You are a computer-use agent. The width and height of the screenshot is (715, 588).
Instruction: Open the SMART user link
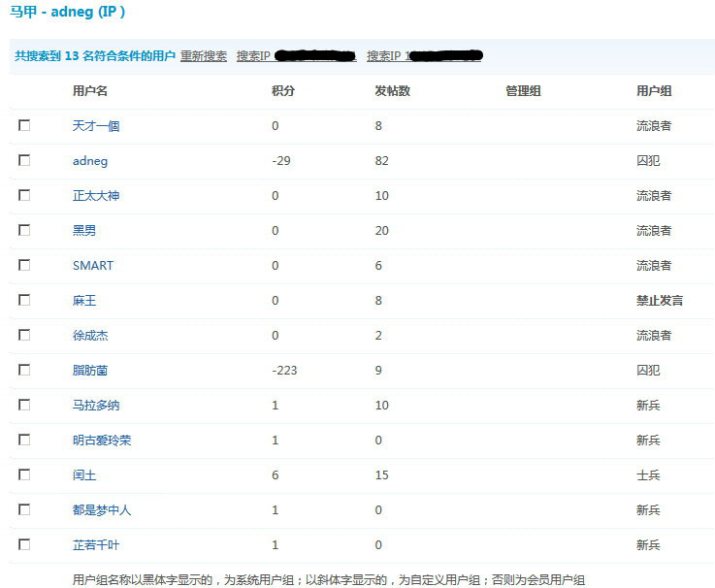[93, 266]
